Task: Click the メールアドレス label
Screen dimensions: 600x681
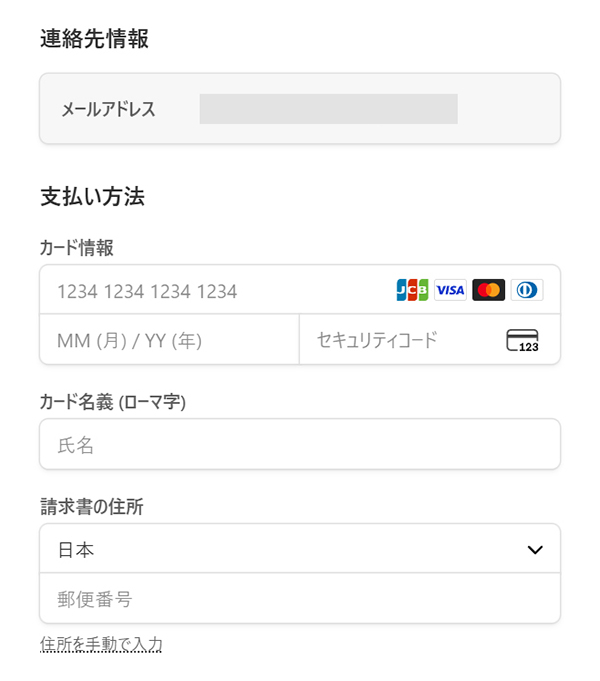Action: 108,109
